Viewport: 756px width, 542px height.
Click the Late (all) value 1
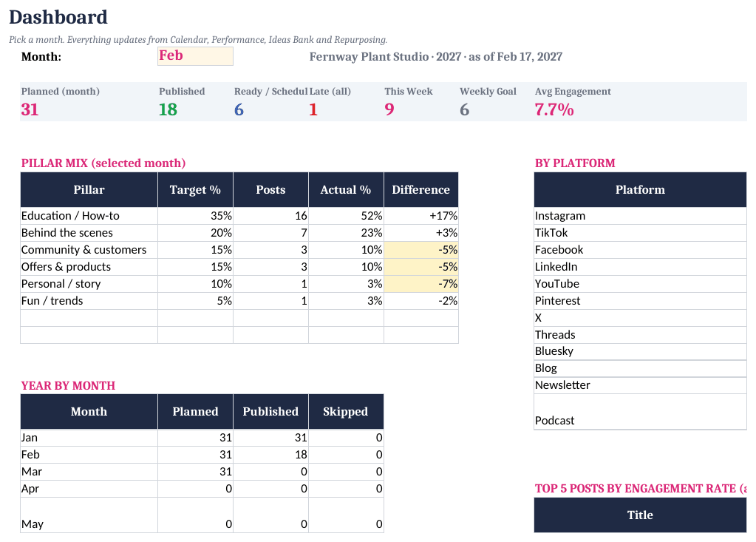point(313,109)
